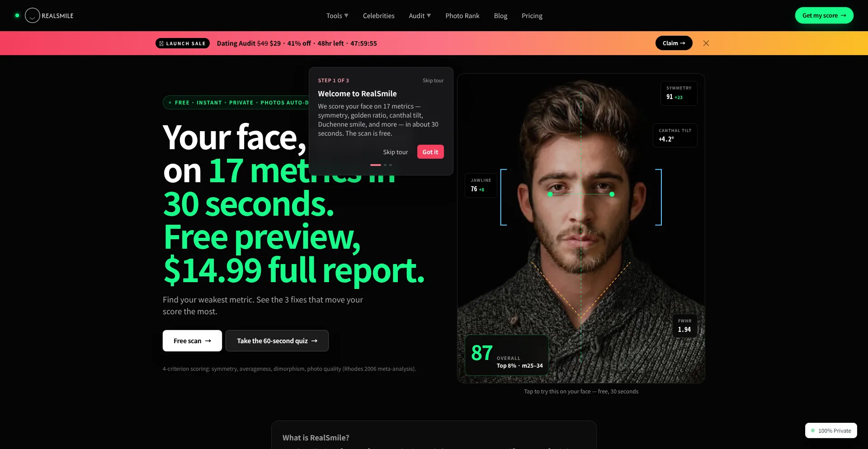
Task: Visit the Blog link in navigation
Action: pos(500,16)
